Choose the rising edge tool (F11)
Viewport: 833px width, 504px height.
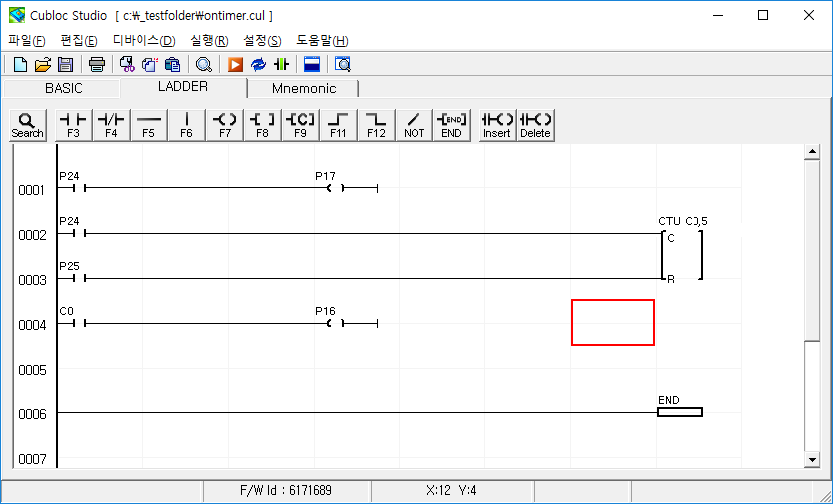pyautogui.click(x=338, y=125)
